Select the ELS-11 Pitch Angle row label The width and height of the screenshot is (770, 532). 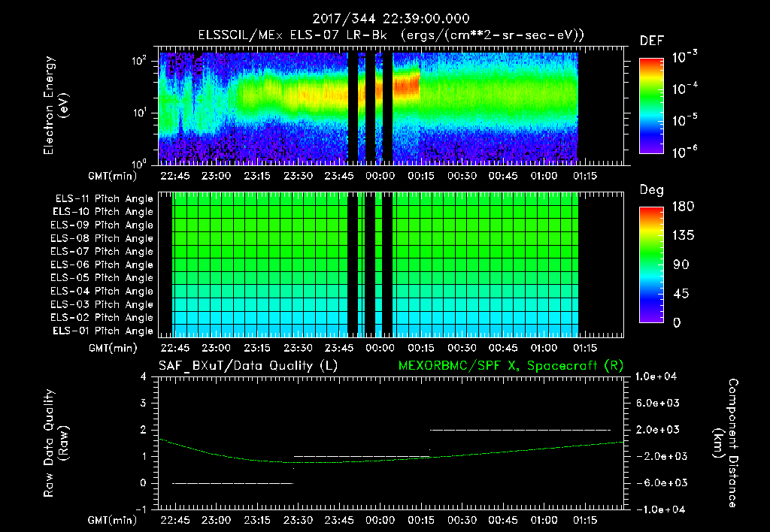click(104, 199)
